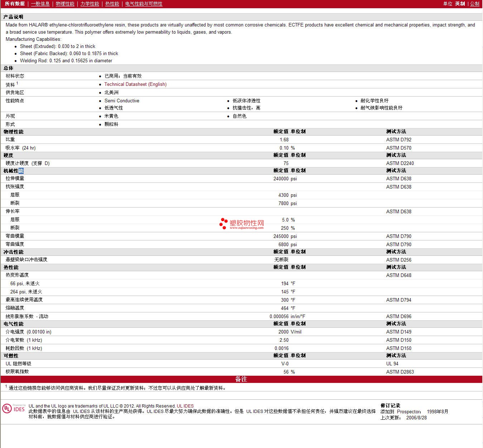Click the expansion coefficient value 0.000056
This screenshot has width=483, height=448.
(279, 316)
